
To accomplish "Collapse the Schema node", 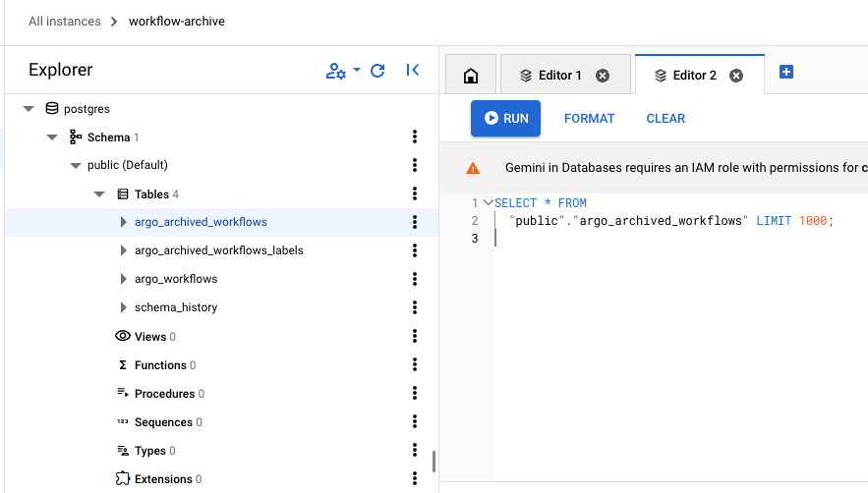I will pyautogui.click(x=52, y=137).
